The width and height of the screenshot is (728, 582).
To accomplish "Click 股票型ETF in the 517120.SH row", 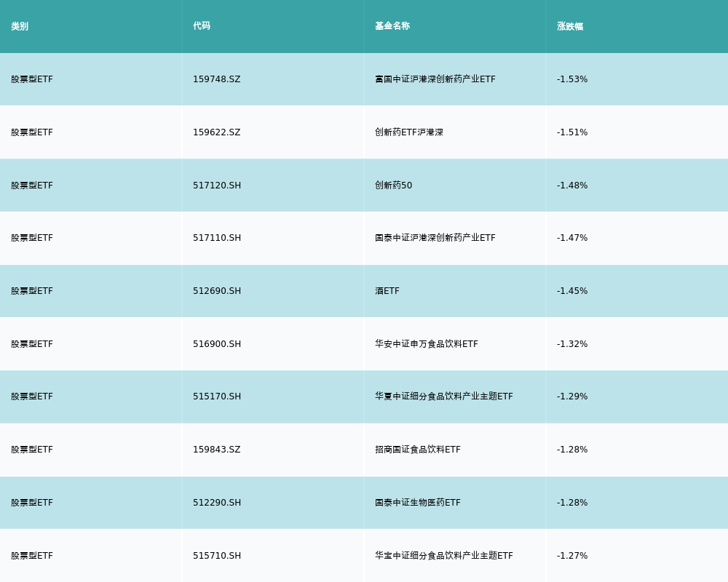I will click(x=32, y=186).
